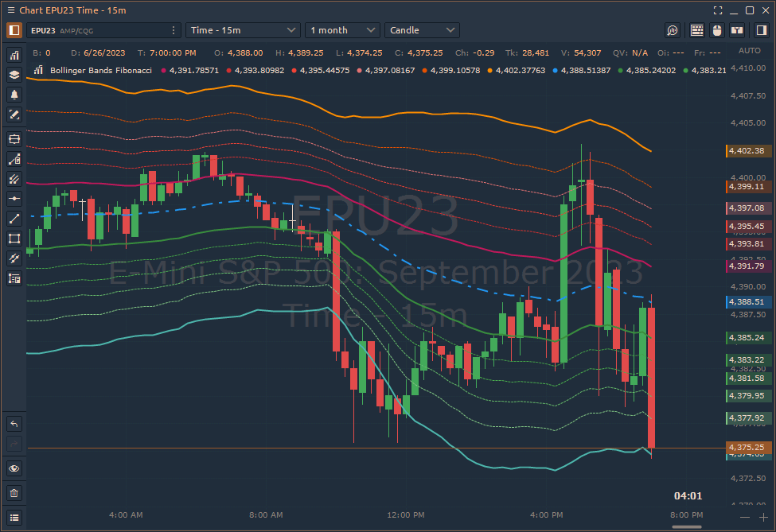Click the undo arrow icon
The width and height of the screenshot is (776, 532).
click(x=14, y=423)
